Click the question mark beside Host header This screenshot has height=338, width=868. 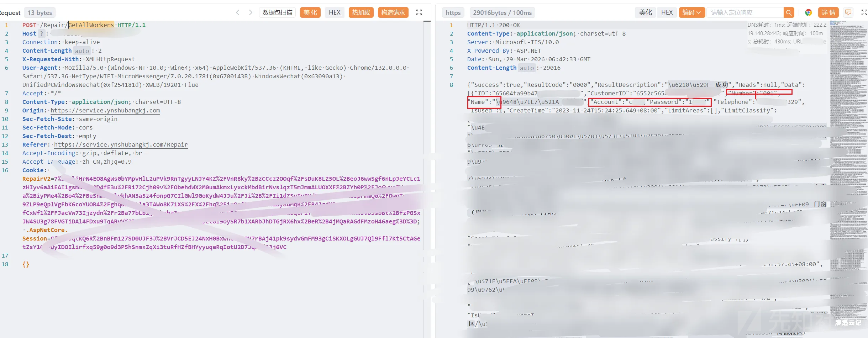pos(41,33)
